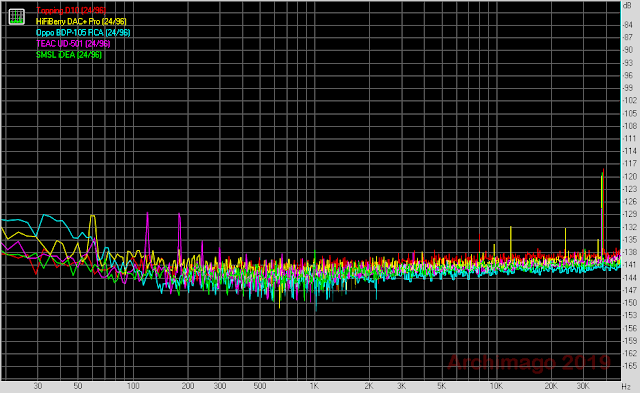Select the HiFiBerry DAC+ Pro legend entry
Screen dimensions: 640x393
81,21
